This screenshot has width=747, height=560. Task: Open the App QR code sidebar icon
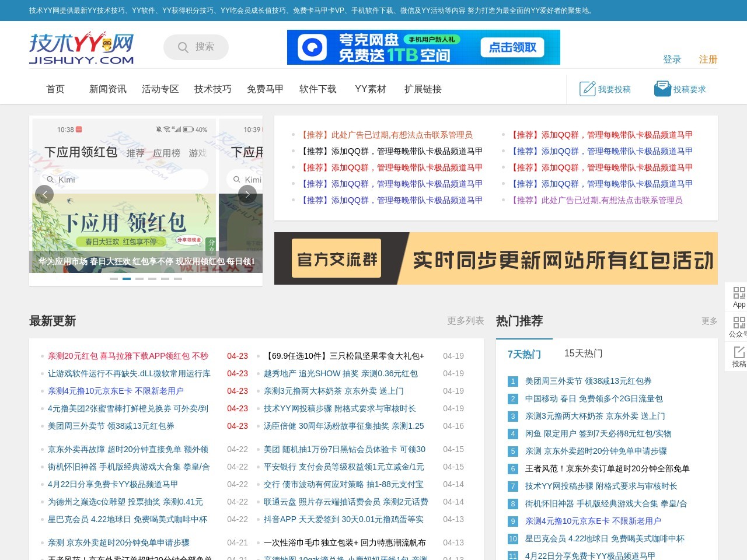(739, 293)
